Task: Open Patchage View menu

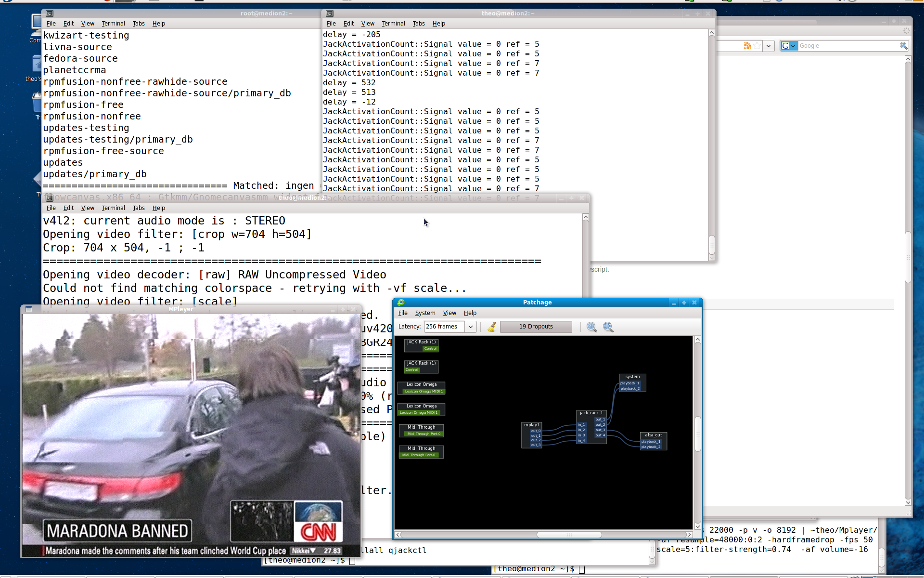Action: (449, 313)
